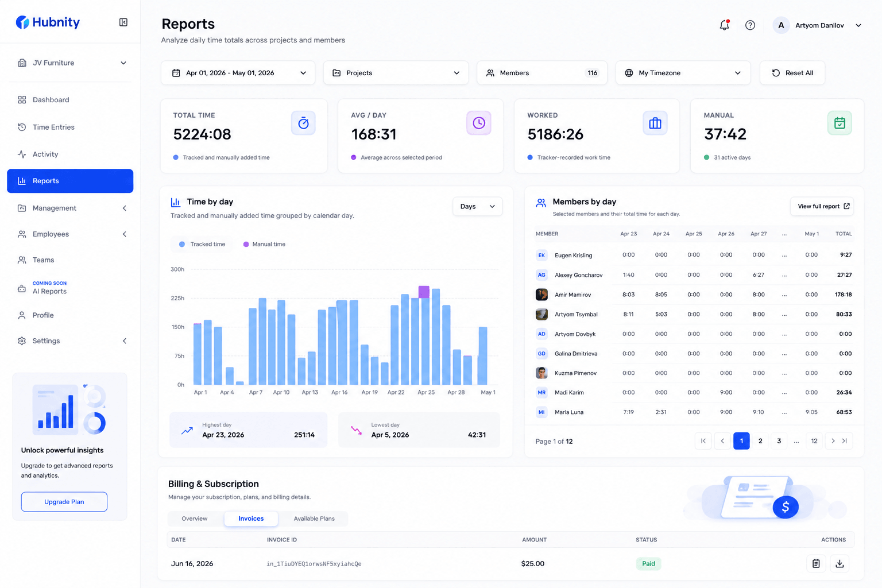Toggle Manual time legend series
This screenshot has height=588, width=882.
264,244
